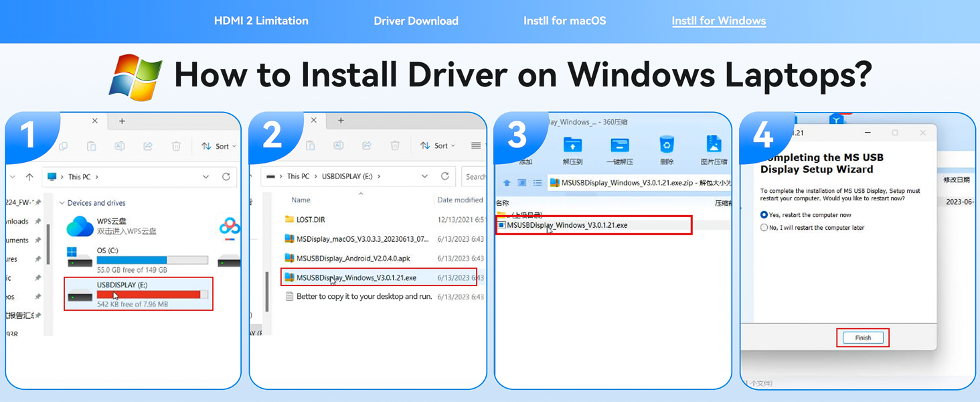Select MSUSBDisplay_Android_V2.0.4.0.apk file

(353, 258)
